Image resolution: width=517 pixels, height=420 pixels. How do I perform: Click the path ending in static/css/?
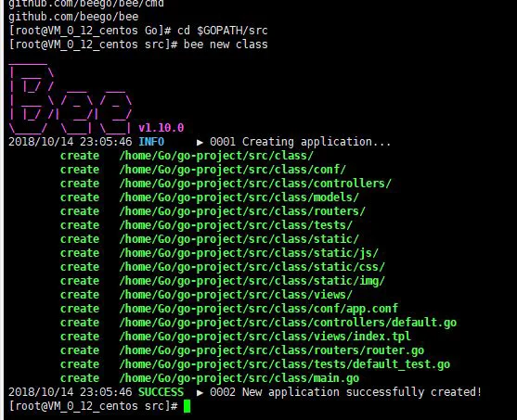pos(252,267)
